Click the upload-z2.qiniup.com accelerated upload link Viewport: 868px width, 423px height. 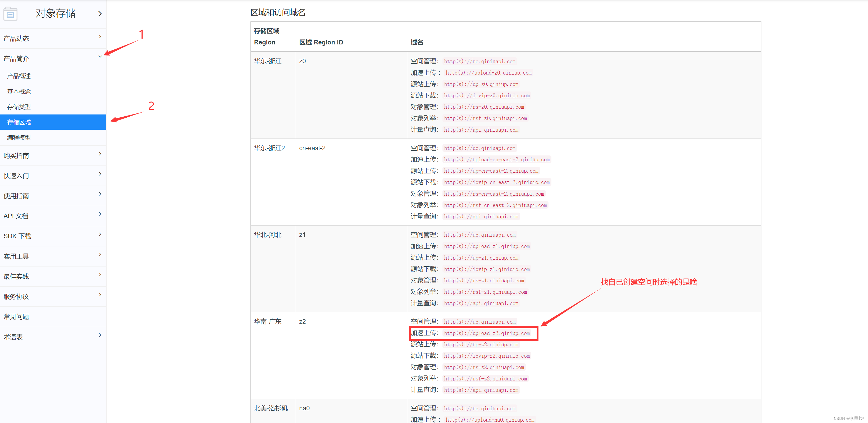[x=487, y=333]
